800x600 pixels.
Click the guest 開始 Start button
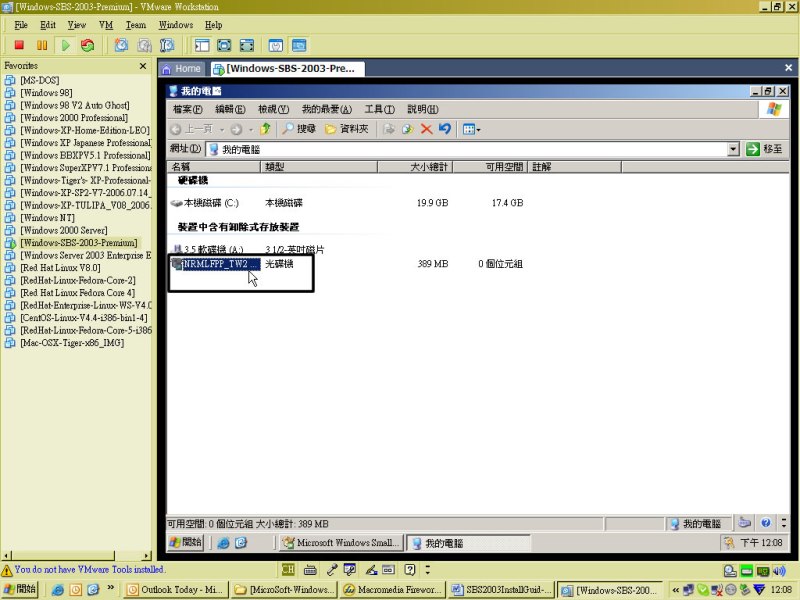(x=186, y=542)
